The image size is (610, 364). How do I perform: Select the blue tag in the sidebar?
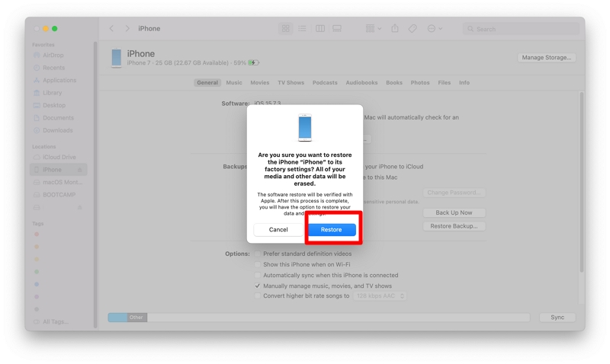pyautogui.click(x=37, y=284)
